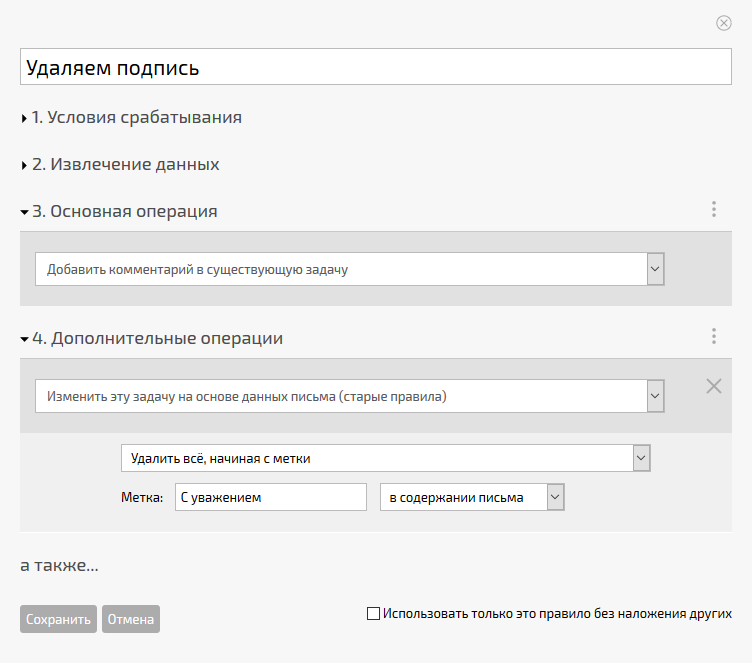Screen dimensions: 752x663
Task: Open dropdown 'в содержании письма'
Action: point(472,497)
